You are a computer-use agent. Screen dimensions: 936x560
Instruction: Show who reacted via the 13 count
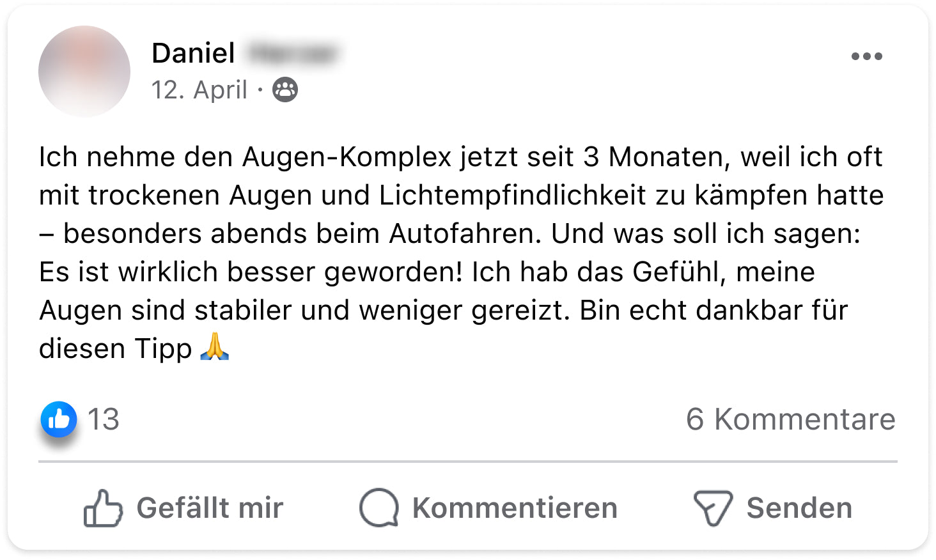tap(103, 419)
